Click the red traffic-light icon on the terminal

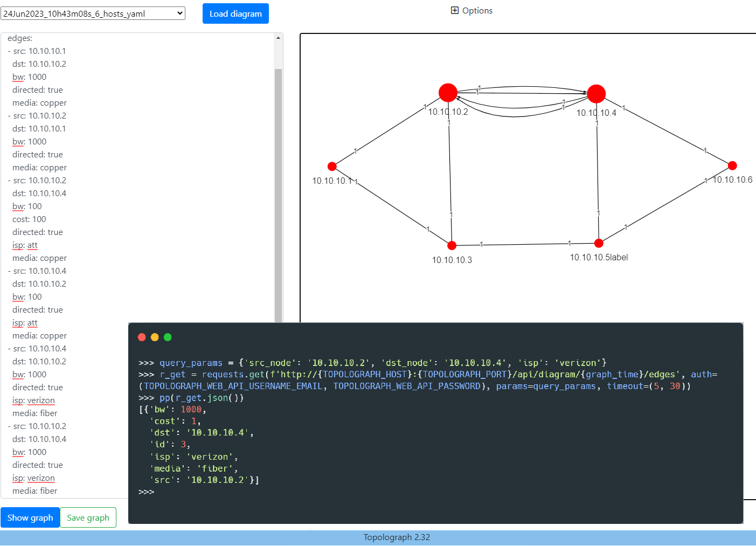pos(142,337)
